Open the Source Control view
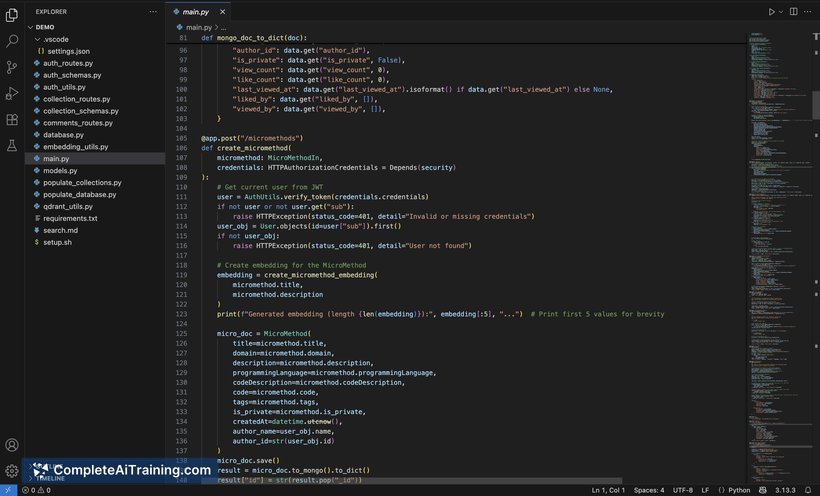 [12, 67]
